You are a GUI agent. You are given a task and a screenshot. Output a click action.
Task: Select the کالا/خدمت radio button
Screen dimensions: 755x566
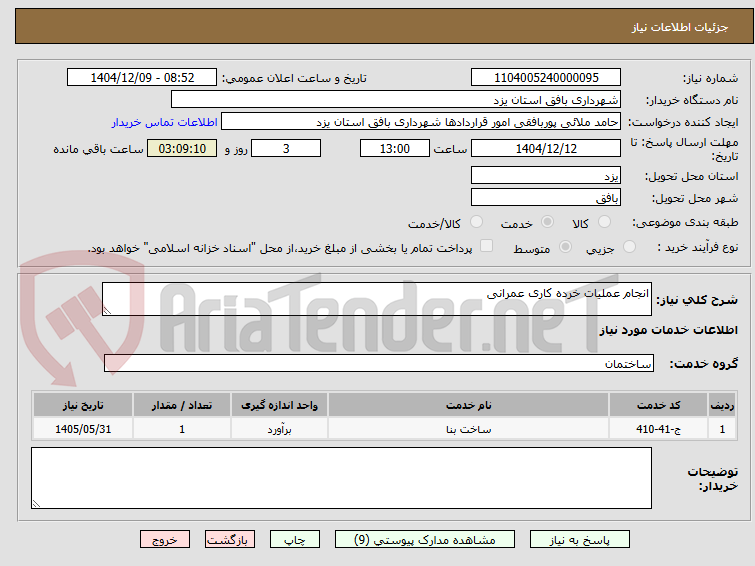coord(476,222)
